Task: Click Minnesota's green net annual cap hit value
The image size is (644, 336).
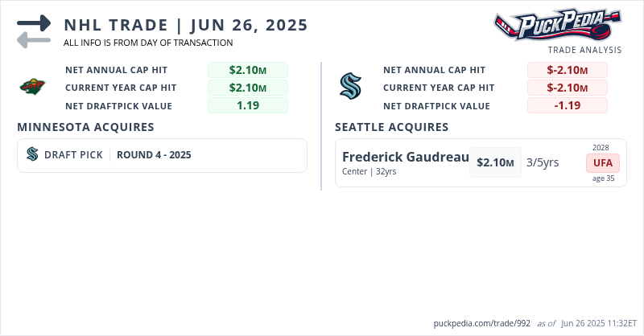Action: pos(248,70)
